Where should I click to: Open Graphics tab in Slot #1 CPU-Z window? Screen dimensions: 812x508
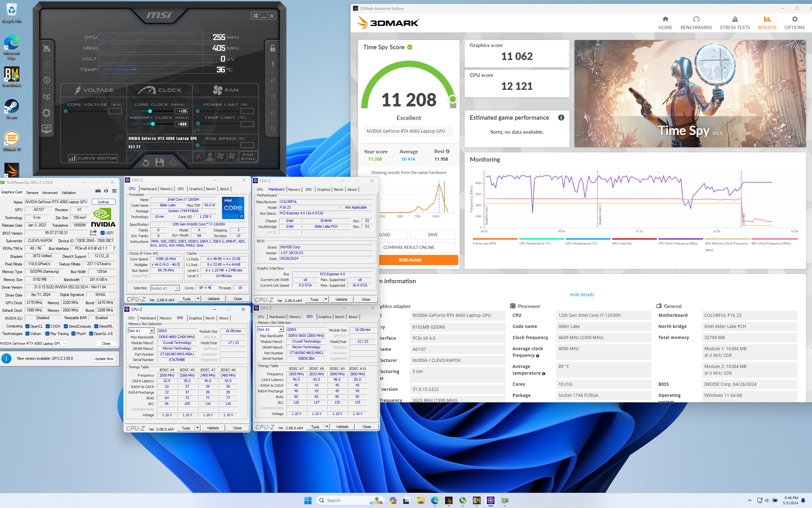[195, 318]
